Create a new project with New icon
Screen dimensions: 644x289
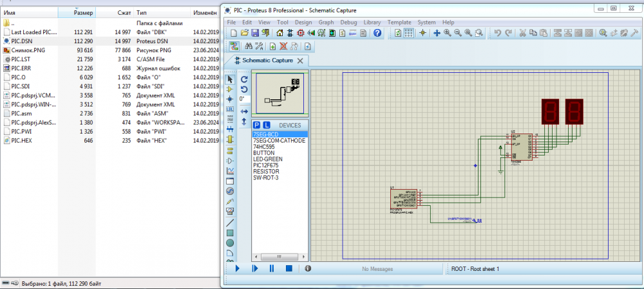click(234, 33)
